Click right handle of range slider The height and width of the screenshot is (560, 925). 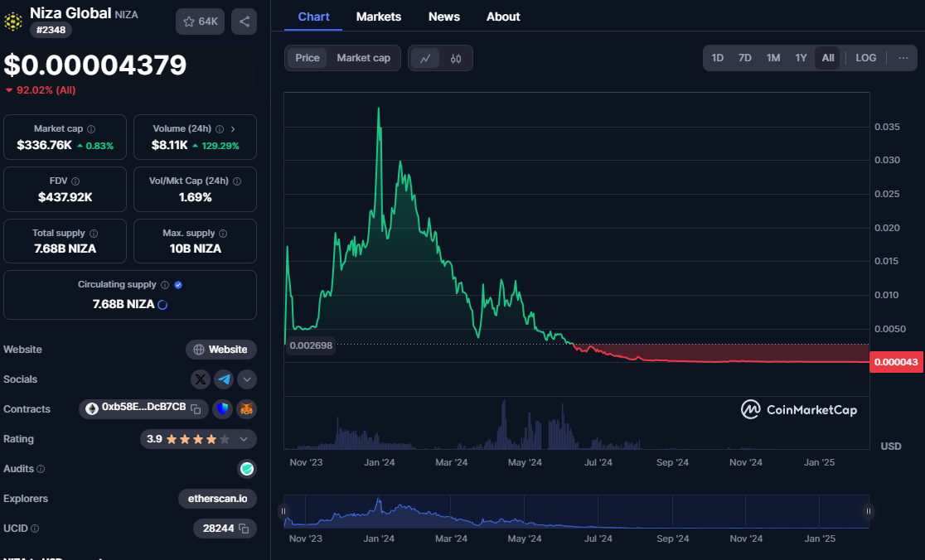(x=869, y=511)
